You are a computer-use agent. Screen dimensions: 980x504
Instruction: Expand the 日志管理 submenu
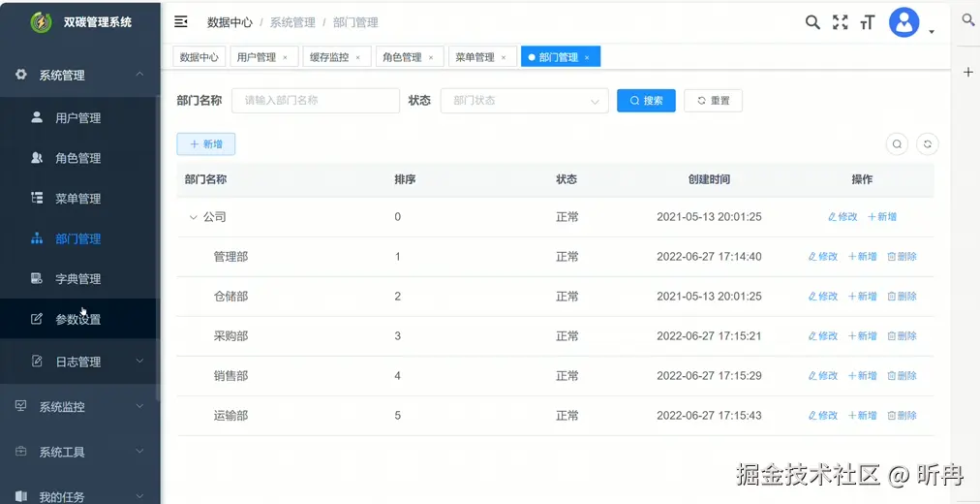pyautogui.click(x=78, y=362)
